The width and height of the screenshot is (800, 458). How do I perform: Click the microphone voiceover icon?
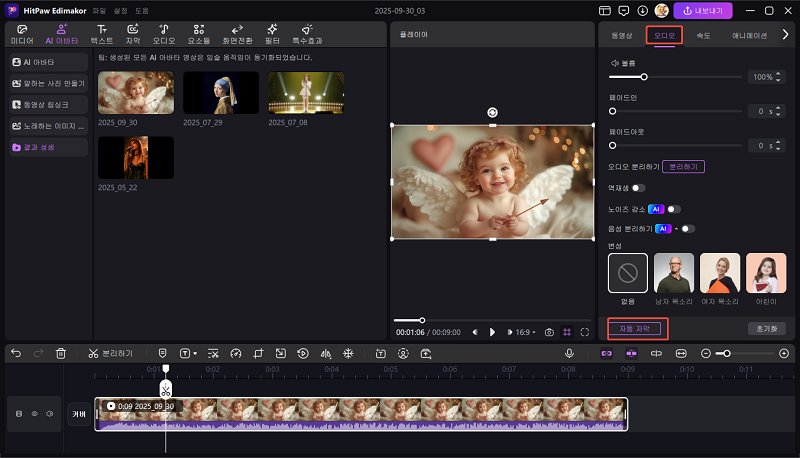click(569, 353)
